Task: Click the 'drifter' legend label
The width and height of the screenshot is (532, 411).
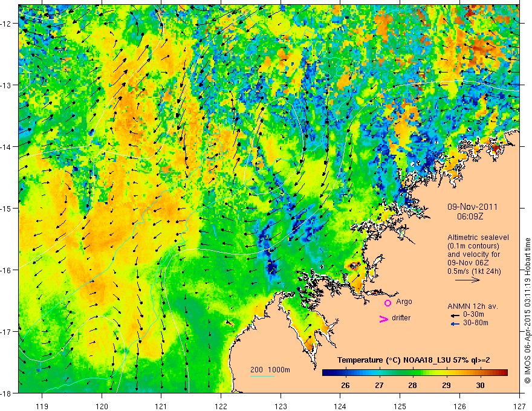Action: 401,318
